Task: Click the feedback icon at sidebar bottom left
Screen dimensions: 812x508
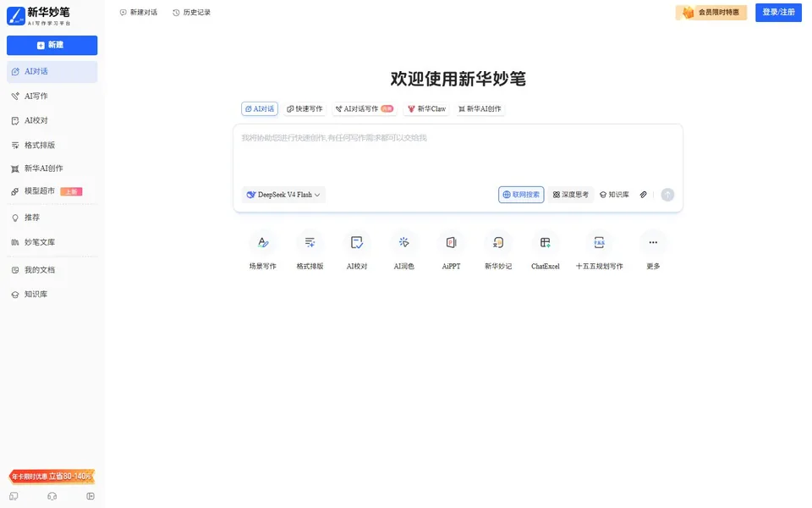Action: click(14, 497)
